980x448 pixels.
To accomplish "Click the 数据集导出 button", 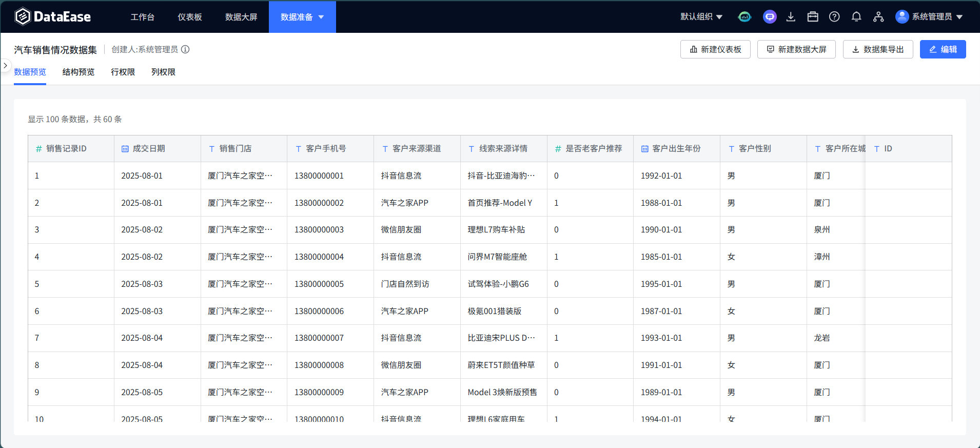I will point(877,49).
